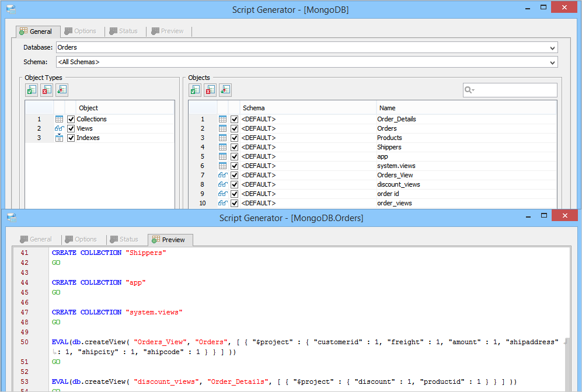Click the Schema column header

click(x=308, y=108)
